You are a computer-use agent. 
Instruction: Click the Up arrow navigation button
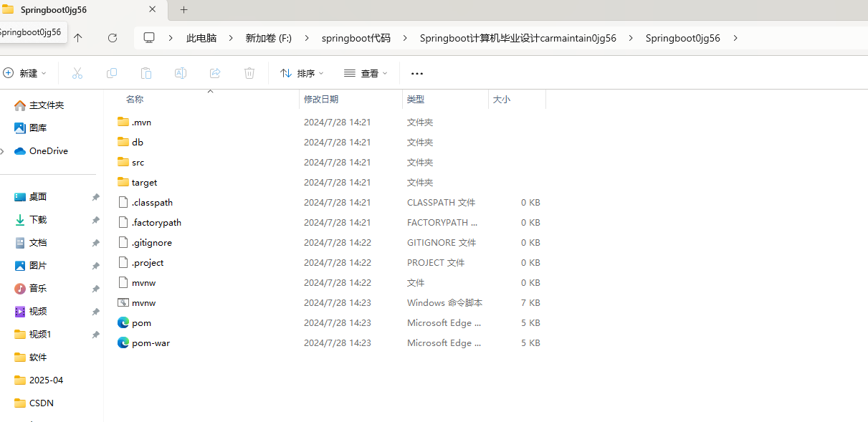tap(78, 38)
